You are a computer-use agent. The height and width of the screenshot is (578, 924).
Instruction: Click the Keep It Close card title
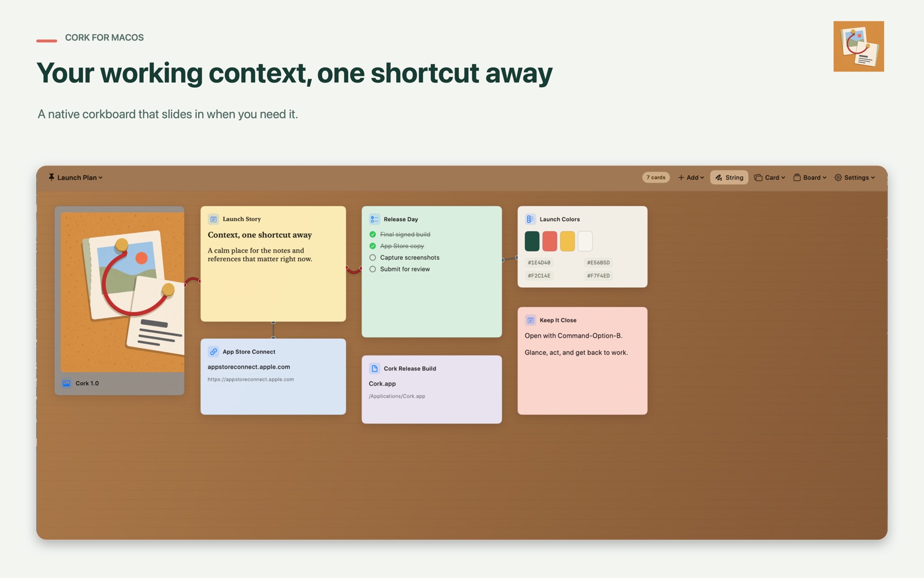tap(558, 320)
